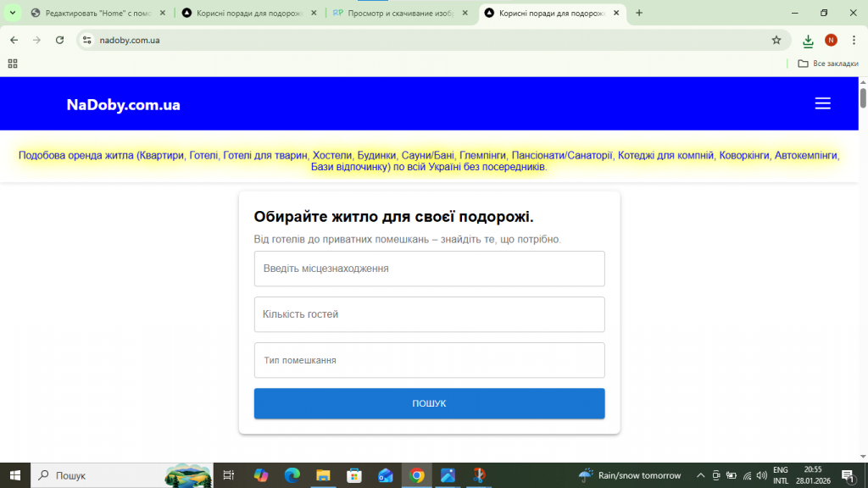This screenshot has height=488, width=868.
Task: Open a new browser tab
Action: pos(639,13)
